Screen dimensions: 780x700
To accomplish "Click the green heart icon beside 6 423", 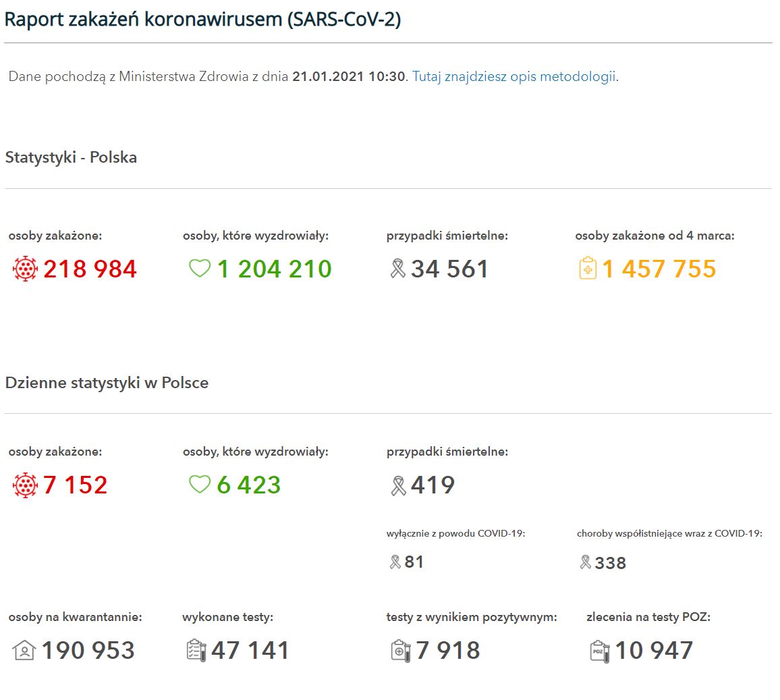I will [x=200, y=485].
